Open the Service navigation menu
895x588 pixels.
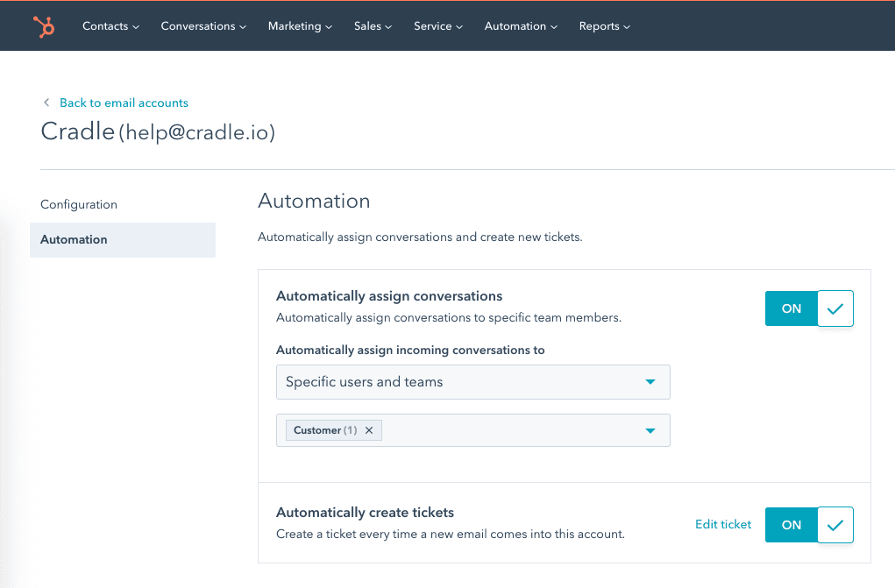coord(438,26)
